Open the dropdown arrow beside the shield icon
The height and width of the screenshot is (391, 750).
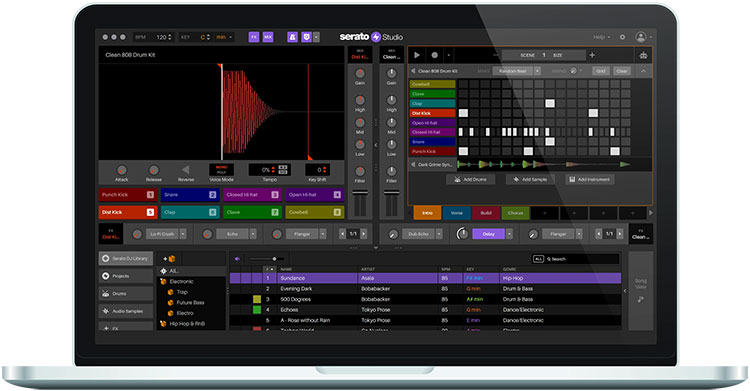316,37
